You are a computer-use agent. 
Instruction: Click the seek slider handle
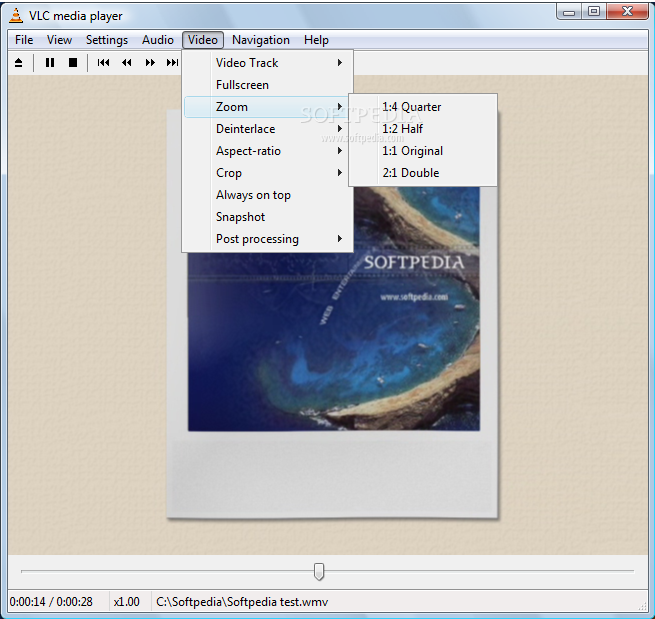tap(319, 571)
